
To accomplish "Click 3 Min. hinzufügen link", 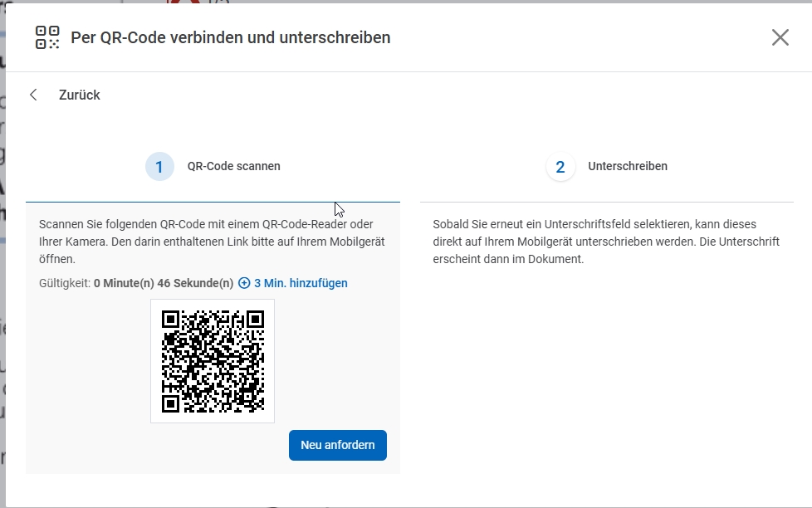I will click(x=301, y=283).
